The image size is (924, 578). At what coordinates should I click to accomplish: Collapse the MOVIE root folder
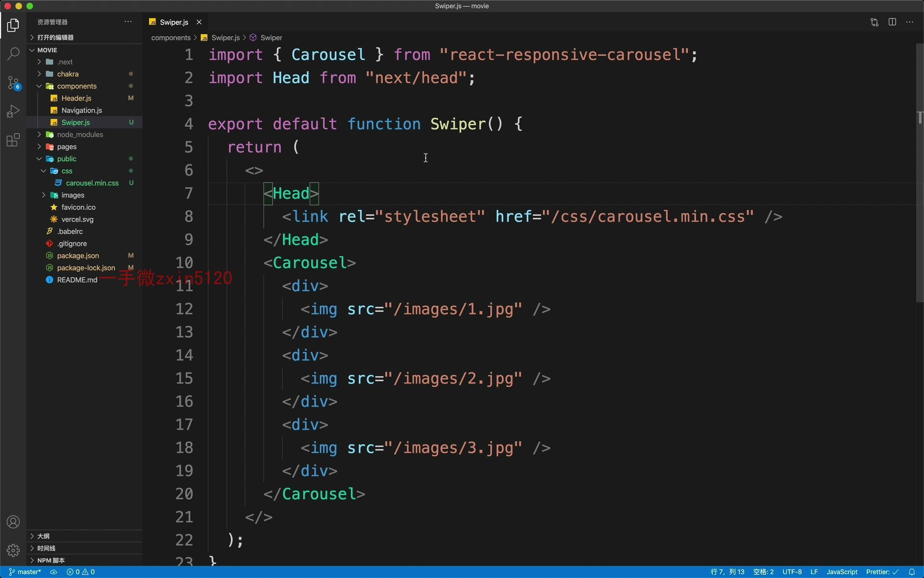pyautogui.click(x=85, y=50)
